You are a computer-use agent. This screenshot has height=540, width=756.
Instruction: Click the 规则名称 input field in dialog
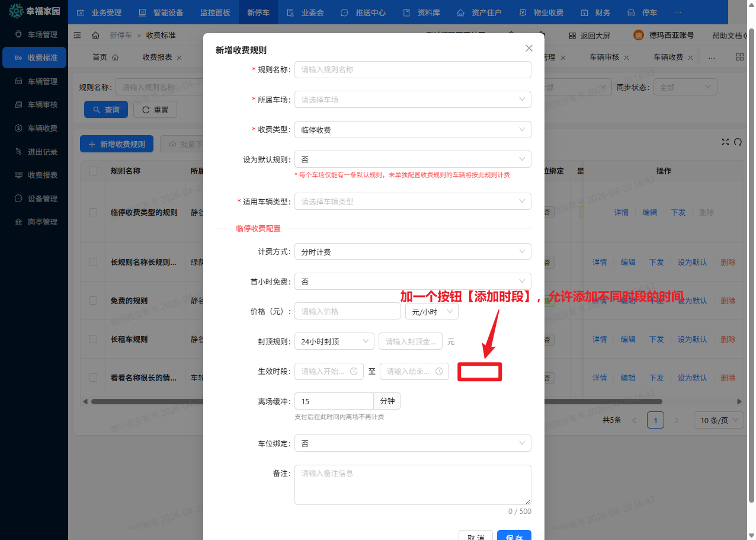click(412, 69)
